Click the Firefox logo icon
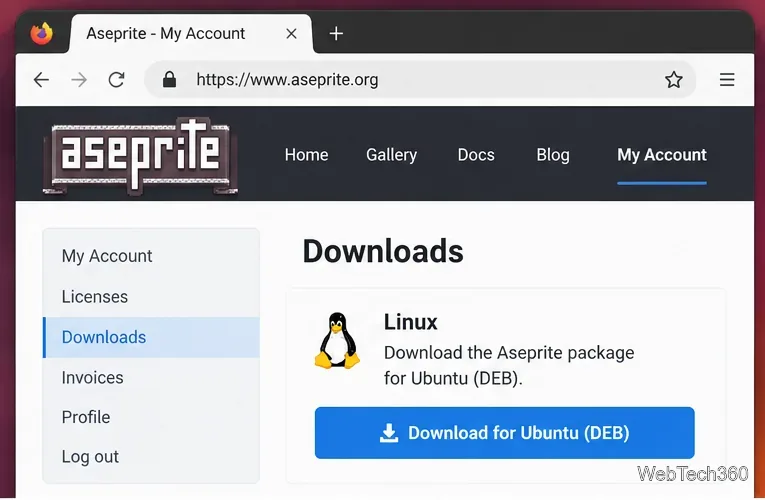The image size is (765, 500). pyautogui.click(x=41, y=34)
